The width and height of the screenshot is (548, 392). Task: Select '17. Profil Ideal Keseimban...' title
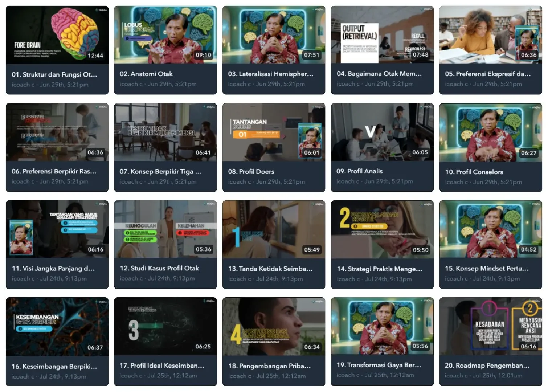162,366
